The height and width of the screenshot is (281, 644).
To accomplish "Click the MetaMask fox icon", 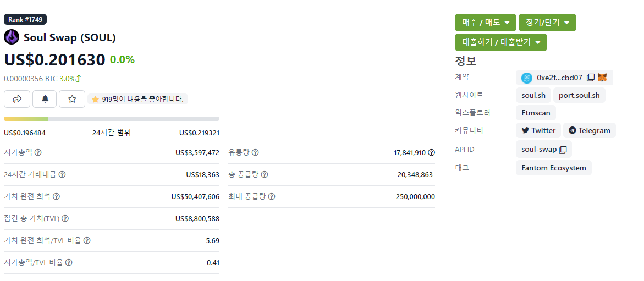I will pos(603,78).
